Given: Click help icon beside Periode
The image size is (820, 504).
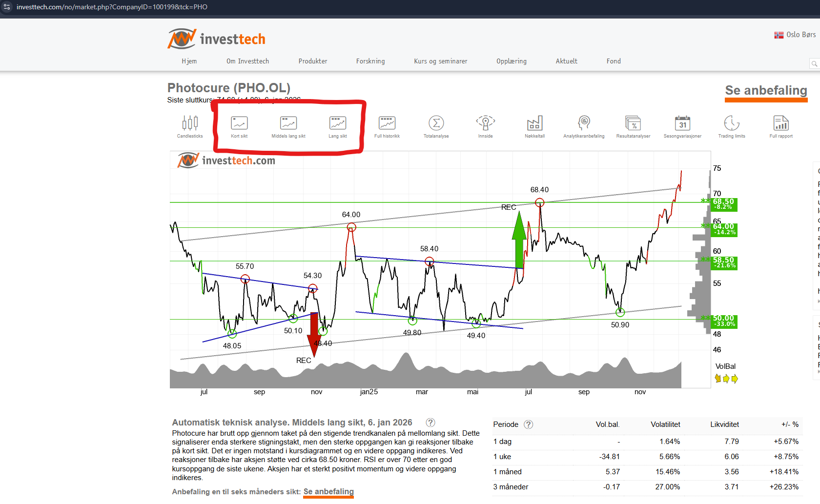Looking at the screenshot, I should click(x=528, y=424).
